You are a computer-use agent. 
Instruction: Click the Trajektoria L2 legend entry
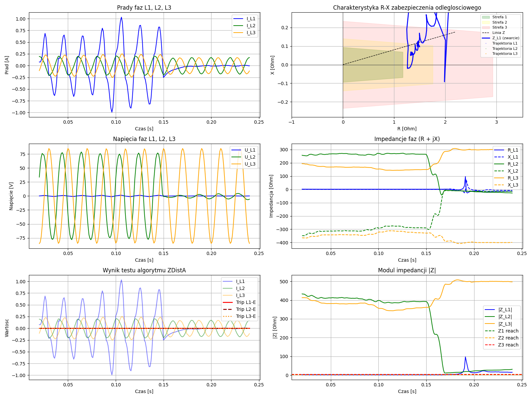click(505, 49)
